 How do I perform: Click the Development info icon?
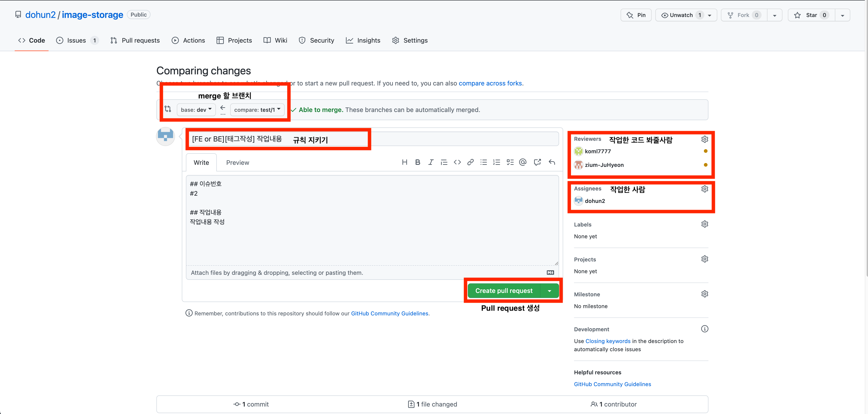(704, 329)
